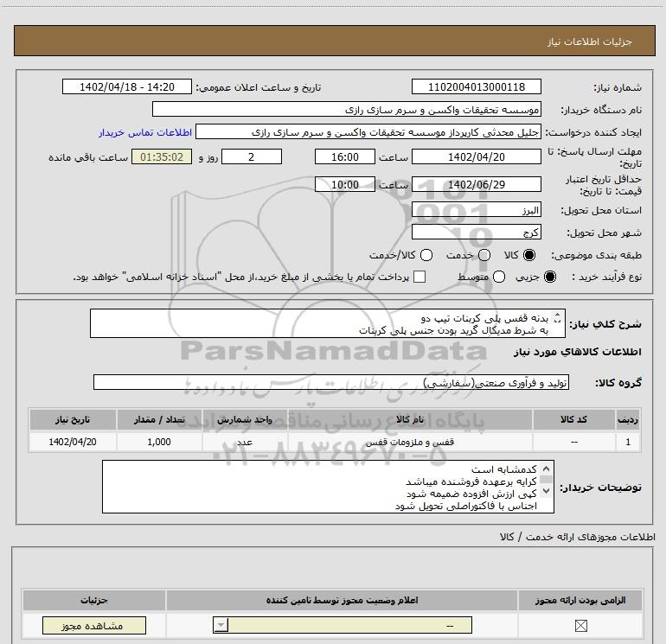The width and height of the screenshot is (666, 644).
Task: Select the 'کالا' radio button
Action: (529, 255)
